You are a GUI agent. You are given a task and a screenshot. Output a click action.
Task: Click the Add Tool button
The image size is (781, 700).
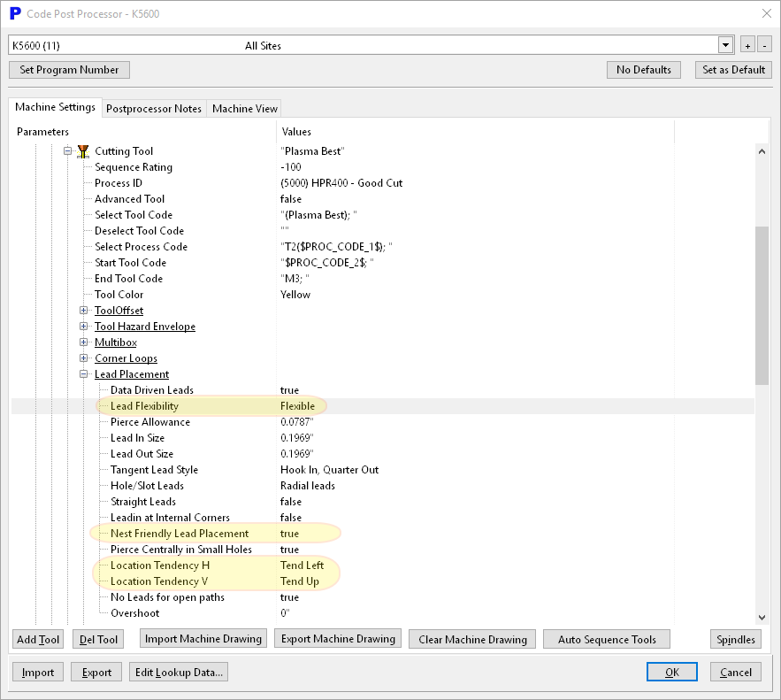point(38,639)
